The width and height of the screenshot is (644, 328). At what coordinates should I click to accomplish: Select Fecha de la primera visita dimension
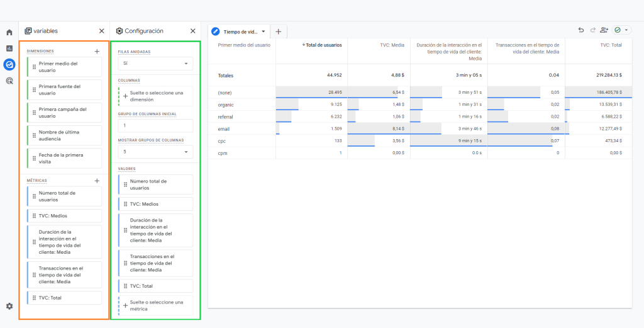(x=64, y=158)
